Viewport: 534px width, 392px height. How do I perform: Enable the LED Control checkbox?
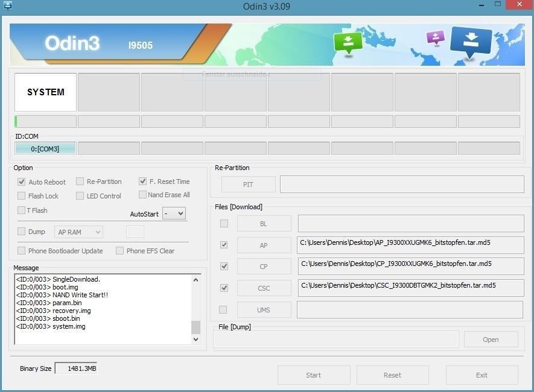click(x=80, y=195)
